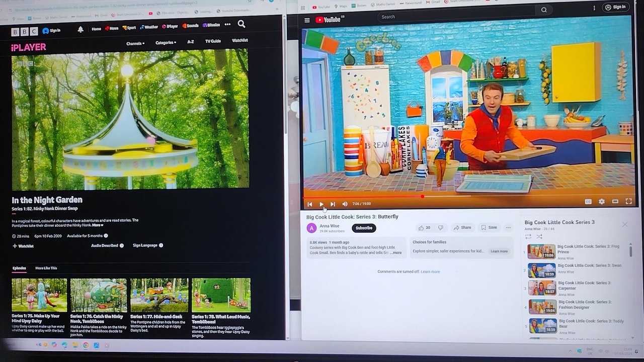Open Photos app on the taskbar
This screenshot has height=362, width=644.
click(96, 345)
